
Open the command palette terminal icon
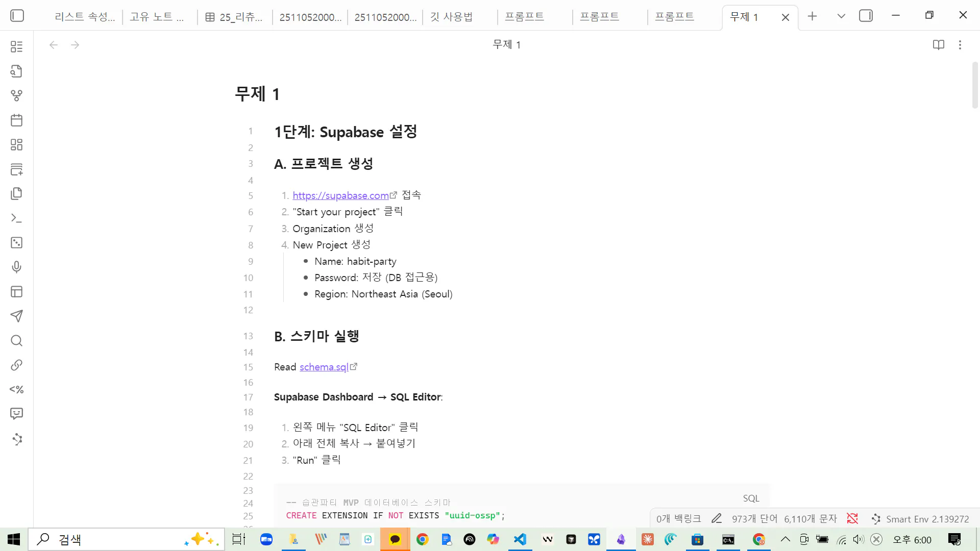click(x=16, y=218)
